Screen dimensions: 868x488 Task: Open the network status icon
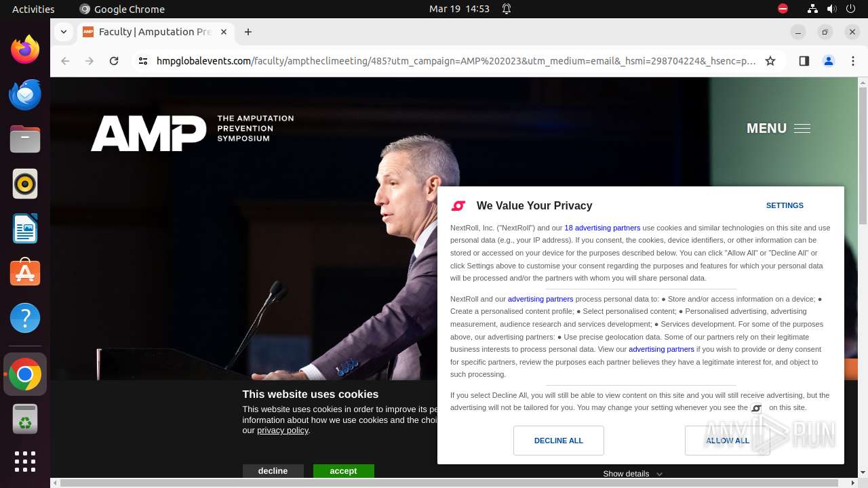pos(812,9)
